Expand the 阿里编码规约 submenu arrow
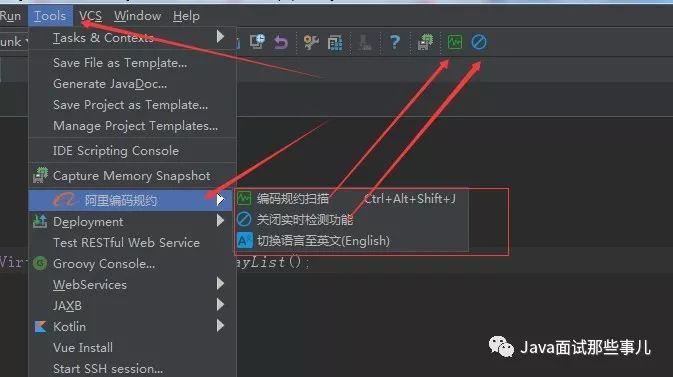The height and width of the screenshot is (377, 673). (220, 200)
